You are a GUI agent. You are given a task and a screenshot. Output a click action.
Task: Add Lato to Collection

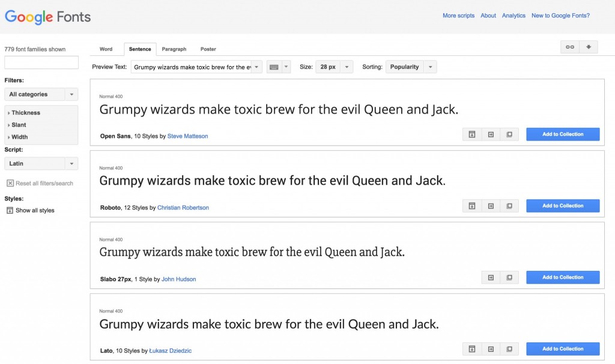pos(563,349)
